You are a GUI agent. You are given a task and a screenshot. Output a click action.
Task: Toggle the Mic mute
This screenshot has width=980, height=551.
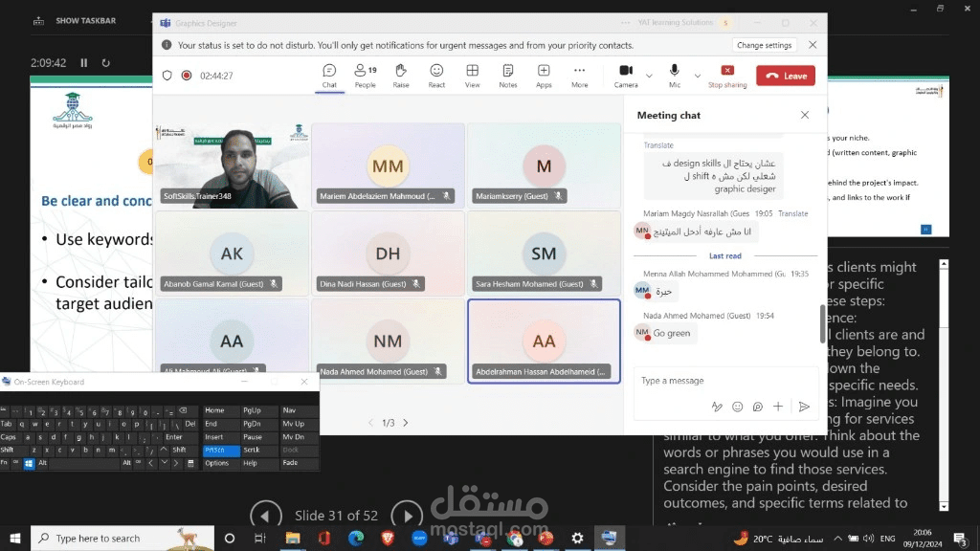click(x=675, y=76)
